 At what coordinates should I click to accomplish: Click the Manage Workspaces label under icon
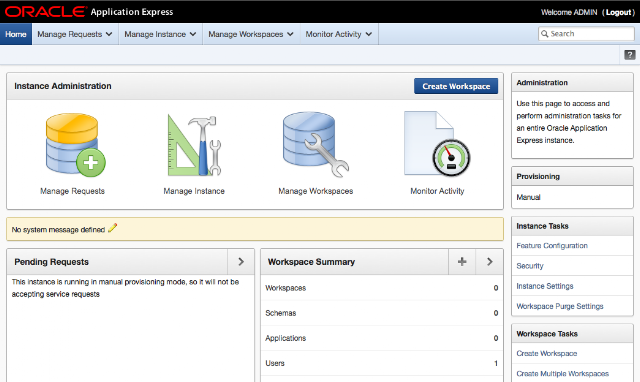click(316, 191)
